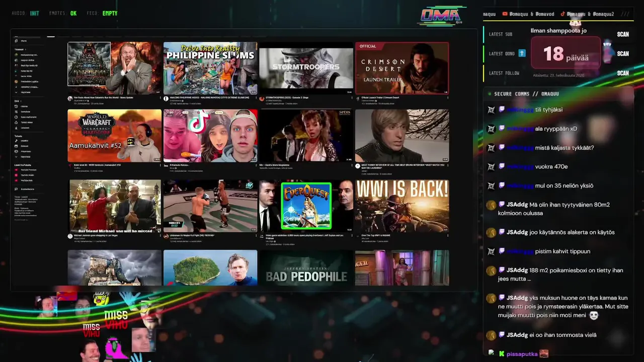Open options menu of Michael Jackson shopping video

click(160, 235)
